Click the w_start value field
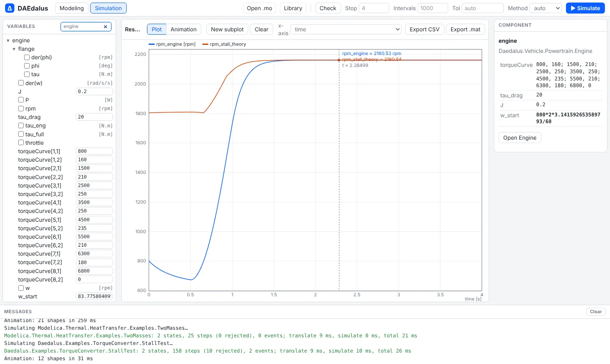The height and width of the screenshot is (364, 610). click(x=94, y=296)
